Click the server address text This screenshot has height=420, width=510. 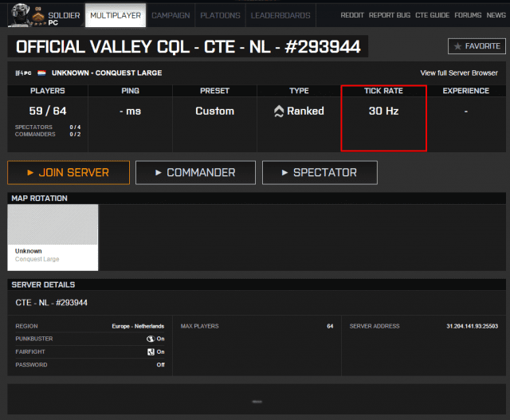(x=471, y=326)
